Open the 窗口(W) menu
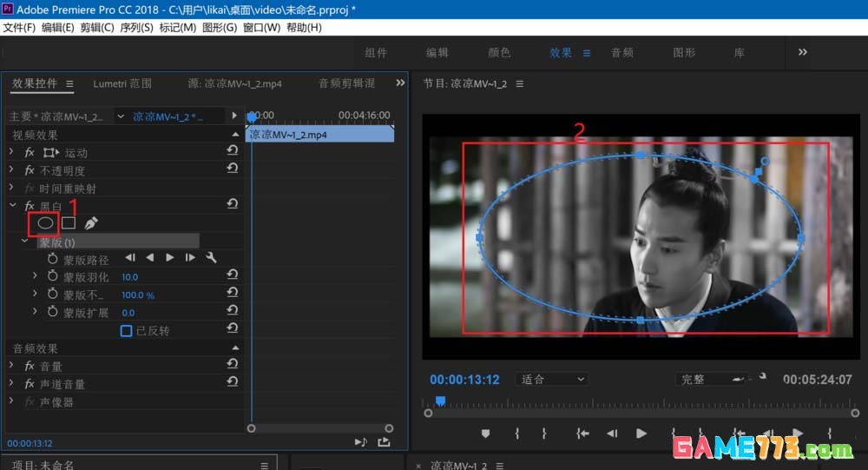Image resolution: width=868 pixels, height=470 pixels. (261, 27)
